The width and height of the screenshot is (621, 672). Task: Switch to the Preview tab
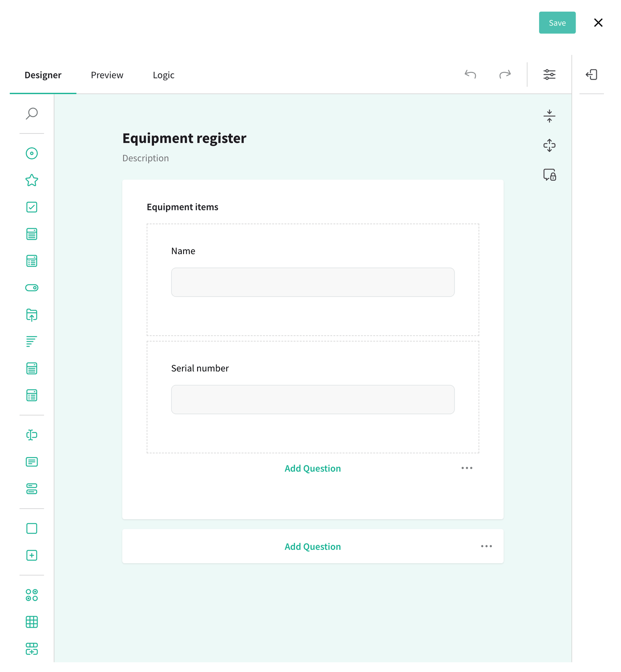click(x=107, y=75)
